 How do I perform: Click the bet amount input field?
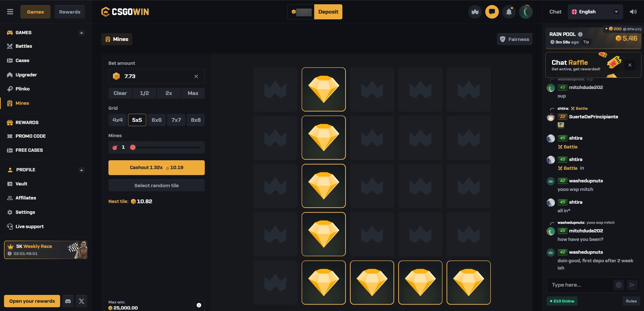pyautogui.click(x=156, y=76)
